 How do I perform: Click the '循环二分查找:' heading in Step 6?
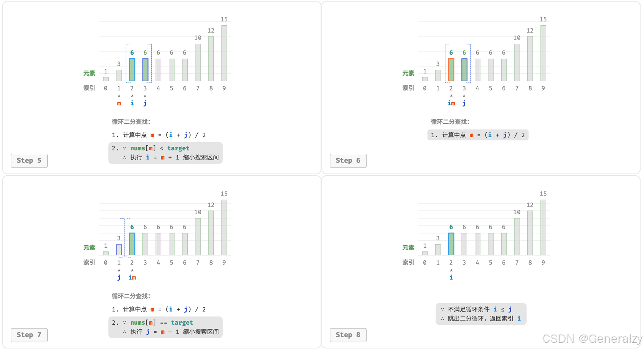450,122
